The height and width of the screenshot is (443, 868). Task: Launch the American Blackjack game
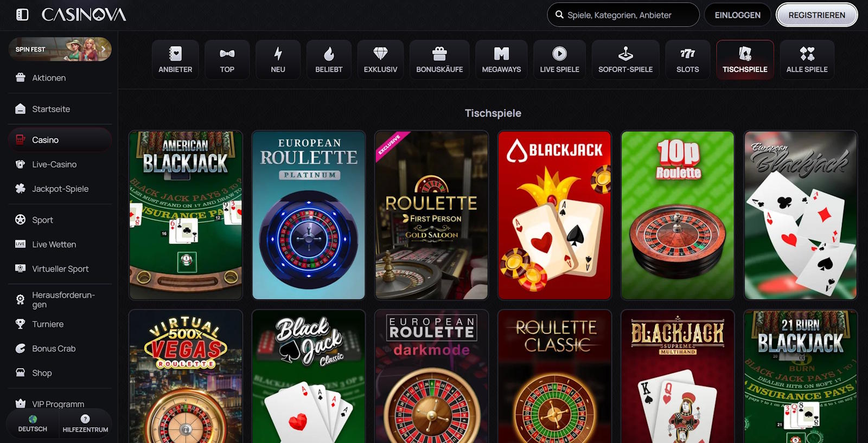[186, 215]
